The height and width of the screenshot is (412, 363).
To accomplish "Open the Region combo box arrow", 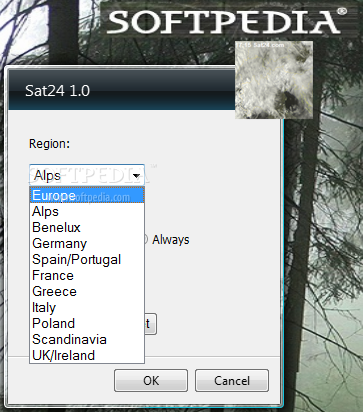I will [x=136, y=175].
